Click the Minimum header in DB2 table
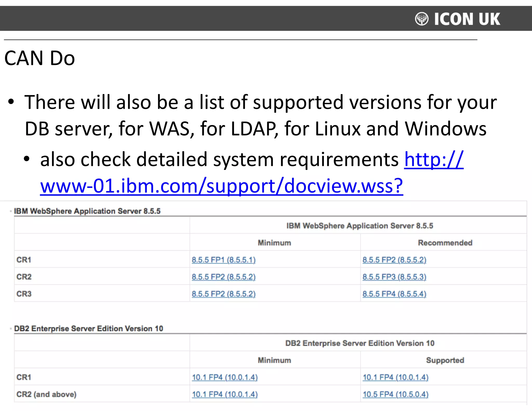Image resolution: width=532 pixels, height=411 pixels. (x=274, y=360)
